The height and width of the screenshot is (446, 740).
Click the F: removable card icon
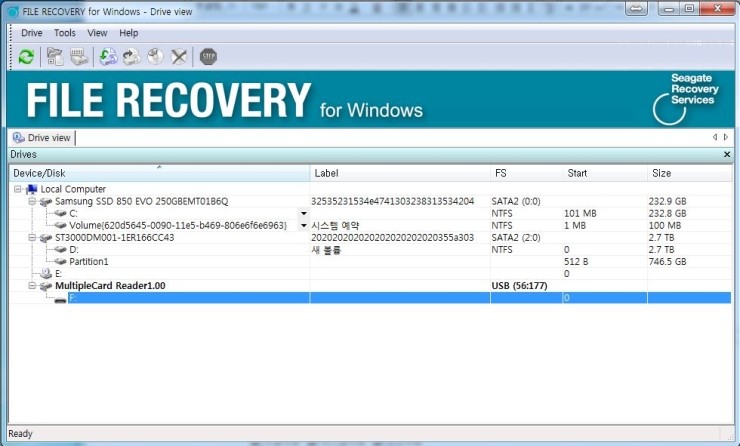click(60, 299)
